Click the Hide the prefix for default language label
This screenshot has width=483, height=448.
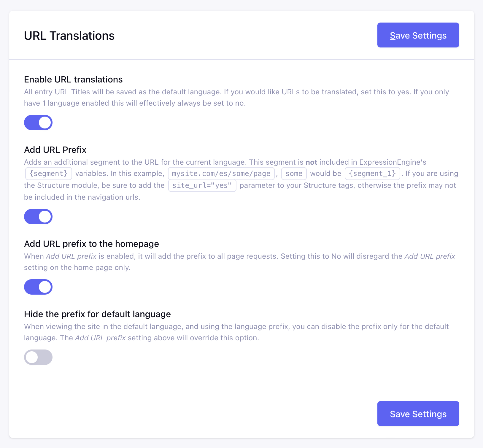tap(97, 314)
